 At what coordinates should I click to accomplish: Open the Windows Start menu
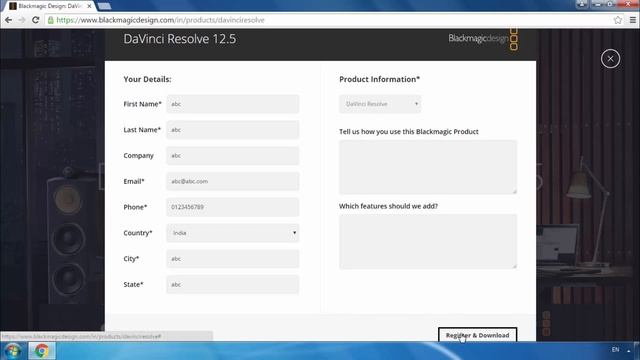coord(13,351)
